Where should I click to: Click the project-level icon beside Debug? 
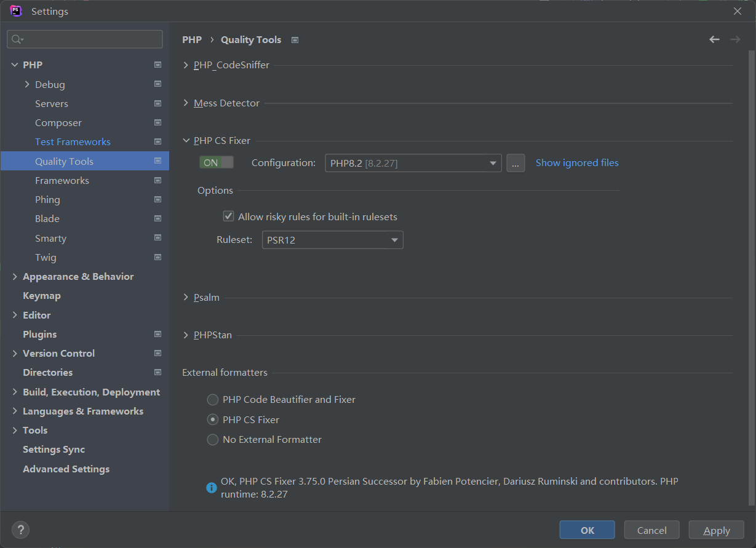(158, 84)
